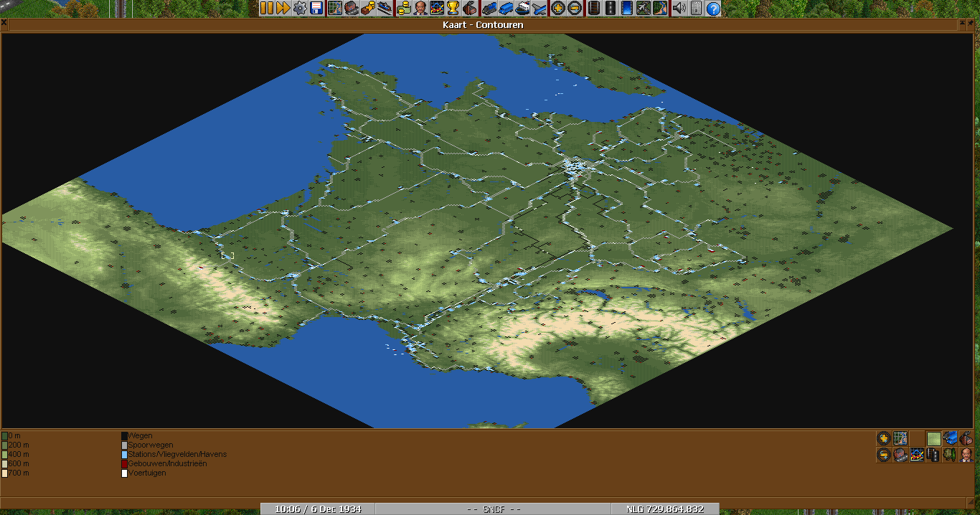The image size is (980, 515).
Task: Click the 'Kaart - Contouren' title bar
Action: (x=483, y=24)
